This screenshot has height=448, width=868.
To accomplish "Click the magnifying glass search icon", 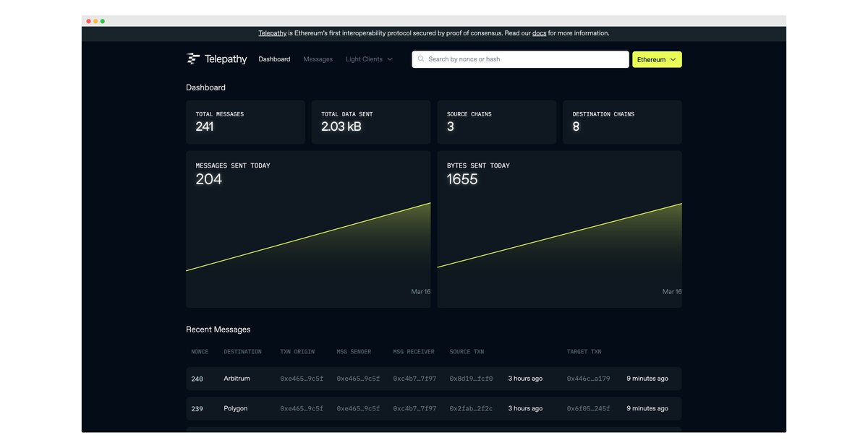I will pos(421,59).
